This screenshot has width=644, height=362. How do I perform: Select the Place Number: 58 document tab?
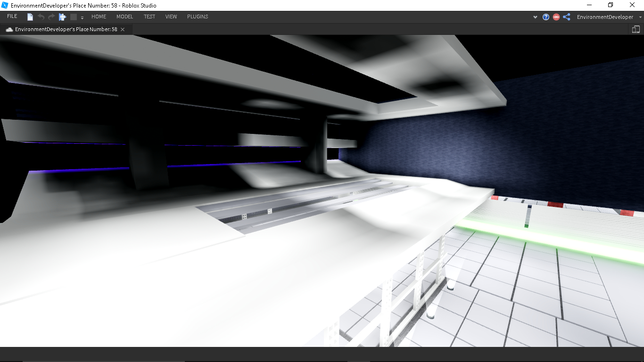(66, 29)
